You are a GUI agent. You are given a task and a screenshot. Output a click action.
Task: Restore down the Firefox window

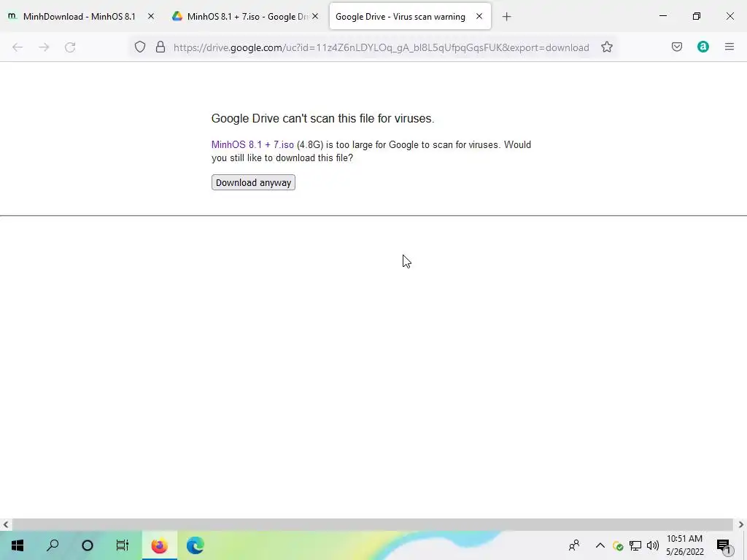[697, 16]
